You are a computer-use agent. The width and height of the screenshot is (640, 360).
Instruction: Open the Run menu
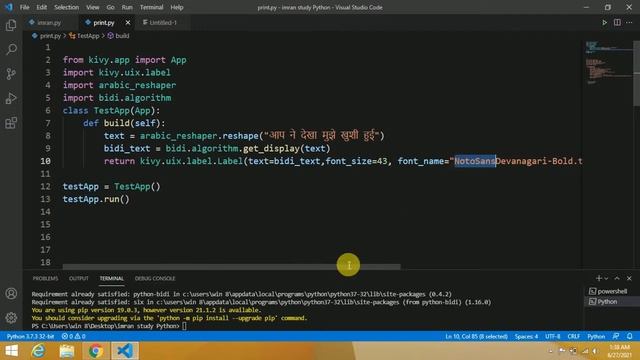point(127,7)
